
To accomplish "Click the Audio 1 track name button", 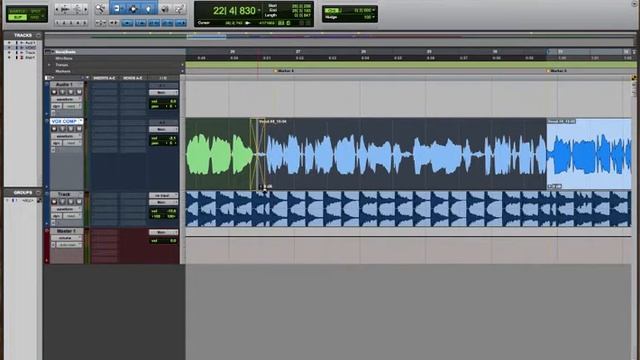I will tap(66, 84).
